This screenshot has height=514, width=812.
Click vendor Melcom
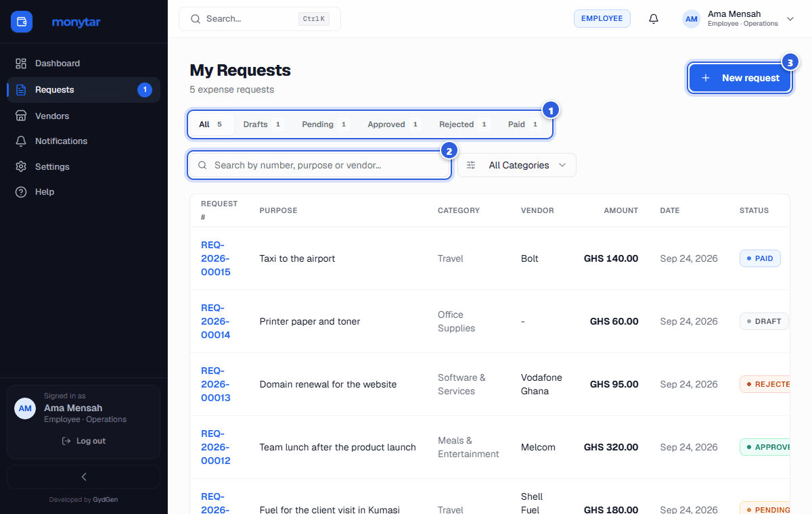tap(538, 447)
